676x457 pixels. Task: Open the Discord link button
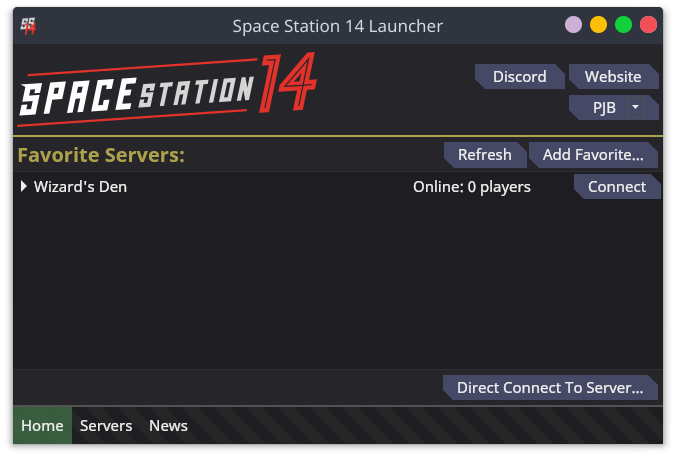519,76
